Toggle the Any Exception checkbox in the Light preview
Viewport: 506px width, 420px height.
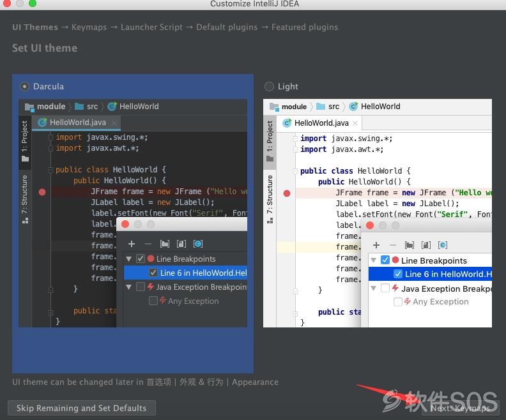(398, 302)
